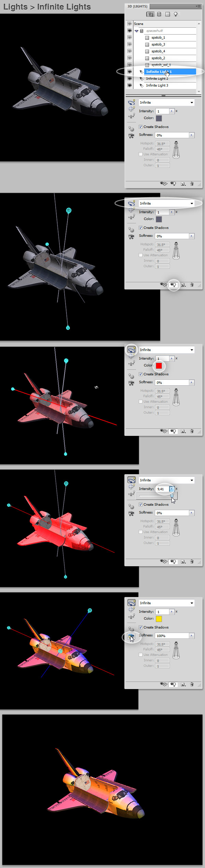Click the Filter By Meshes icon
Viewport: 205px width, 868px height.
159,14
